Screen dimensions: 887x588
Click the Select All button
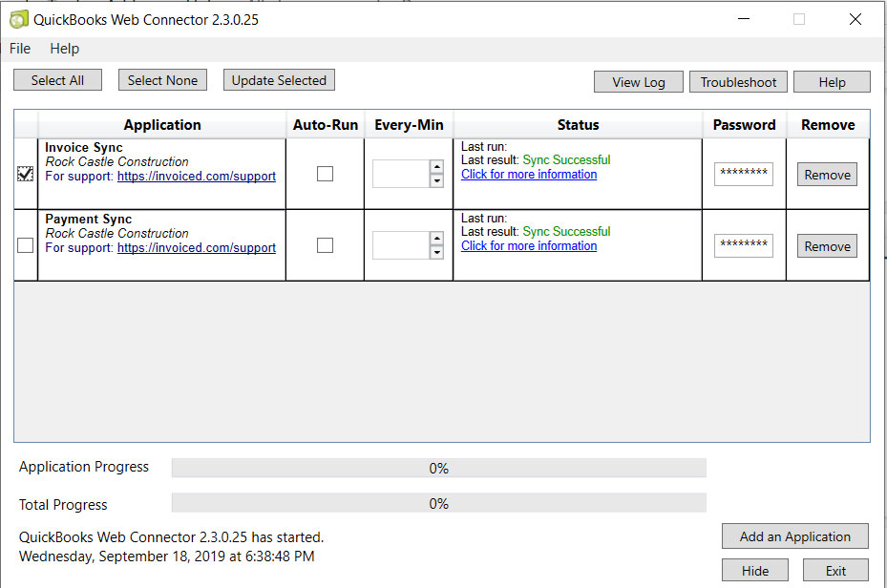[x=57, y=80]
